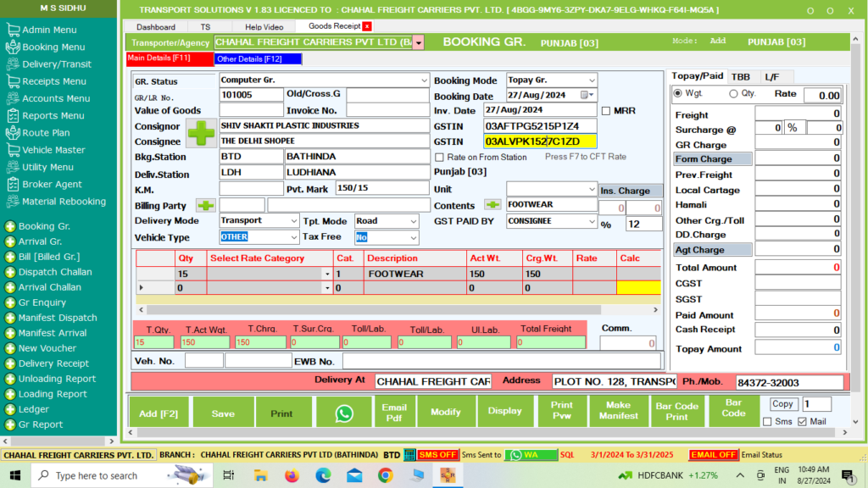This screenshot has height=488, width=868.
Task: Open the GST PAID BY dropdown
Action: [591, 221]
